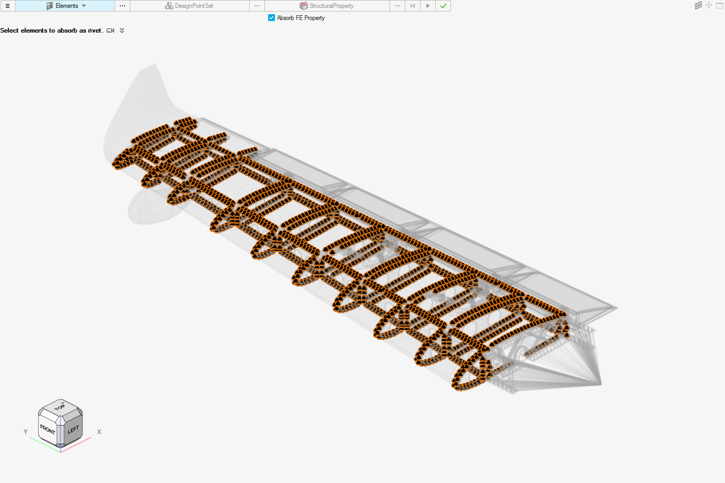Viewport: 725px width, 483px height.
Task: Click the options ellipsis after Elements
Action: tap(122, 6)
